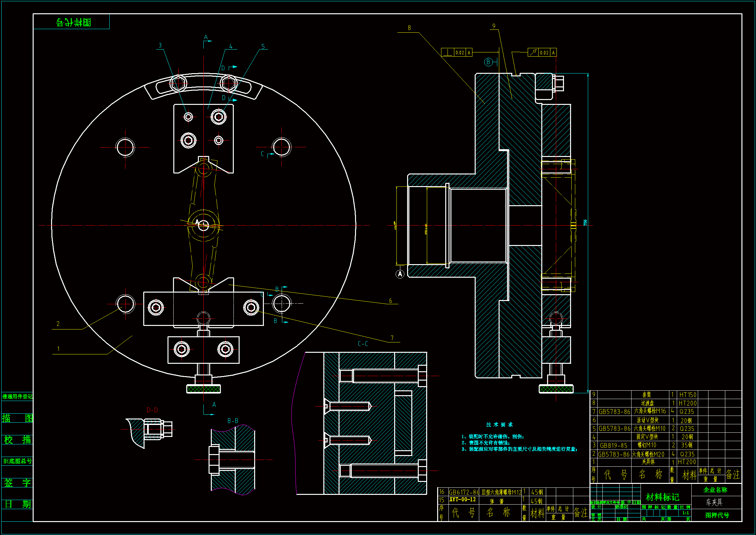Click the HT150 material cell
The image size is (756, 535).
688,395
